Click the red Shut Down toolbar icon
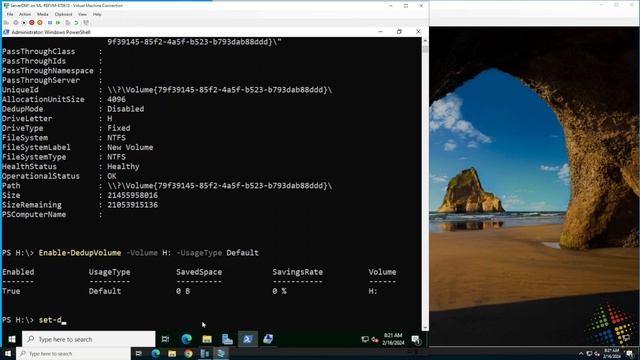640x360 pixels. tap(31, 23)
